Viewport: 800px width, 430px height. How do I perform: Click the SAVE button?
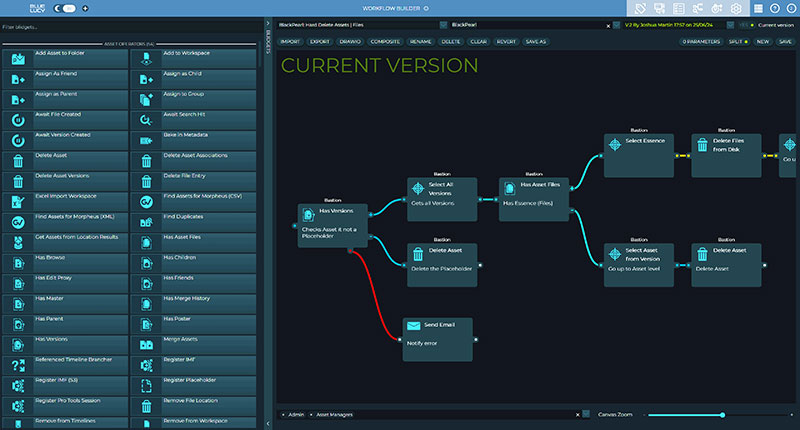point(785,42)
